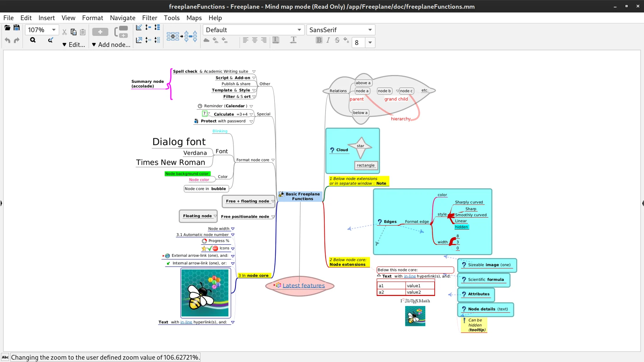Open the Default style dropdown
The width and height of the screenshot is (644, 362).
pyautogui.click(x=299, y=30)
